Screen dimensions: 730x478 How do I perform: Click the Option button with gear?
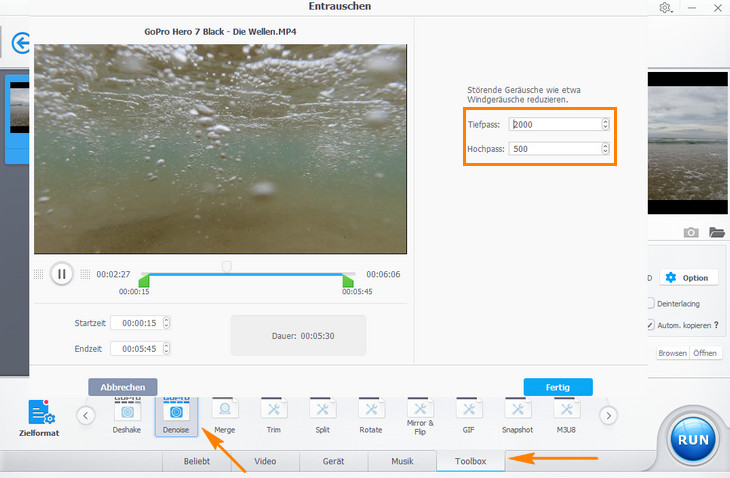[x=687, y=278]
